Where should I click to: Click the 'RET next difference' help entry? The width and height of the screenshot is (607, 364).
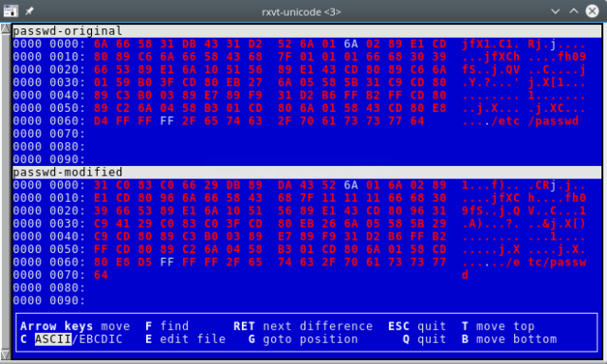(303, 326)
